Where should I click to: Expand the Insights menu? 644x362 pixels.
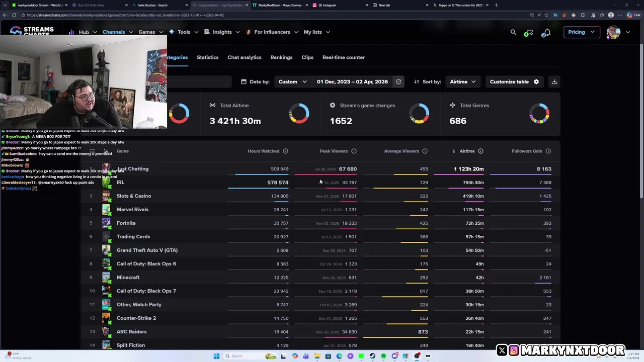(222, 32)
